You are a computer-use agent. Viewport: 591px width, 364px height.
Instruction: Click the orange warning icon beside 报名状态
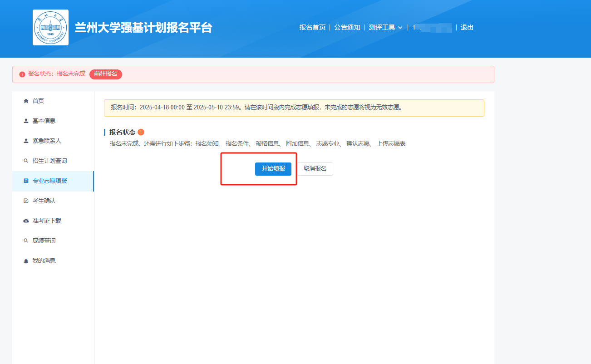click(141, 132)
